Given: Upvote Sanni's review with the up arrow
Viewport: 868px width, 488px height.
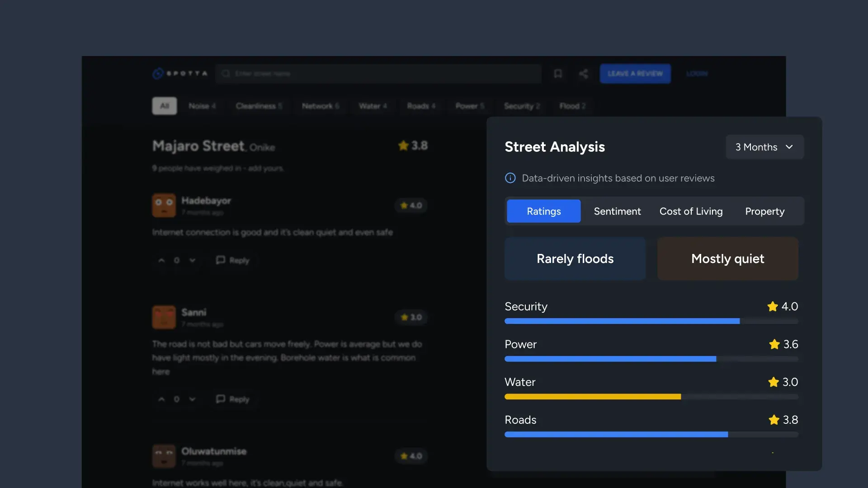Looking at the screenshot, I should click(162, 399).
